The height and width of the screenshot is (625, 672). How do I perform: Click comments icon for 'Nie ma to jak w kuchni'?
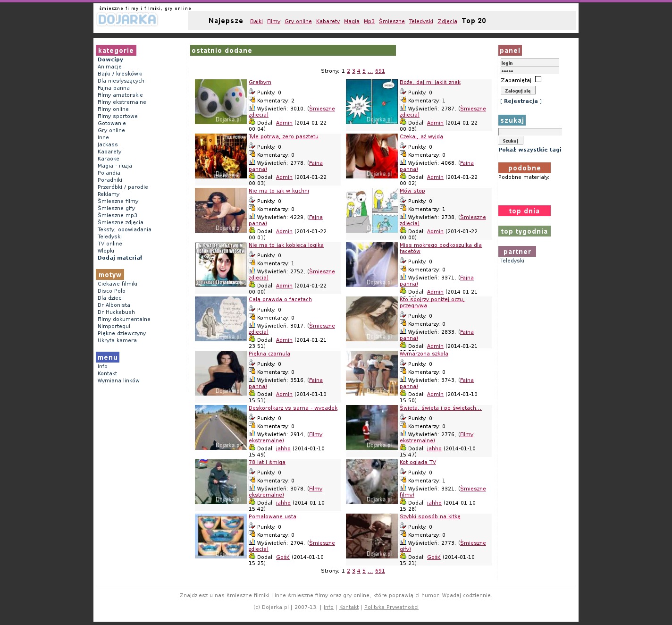pos(252,208)
